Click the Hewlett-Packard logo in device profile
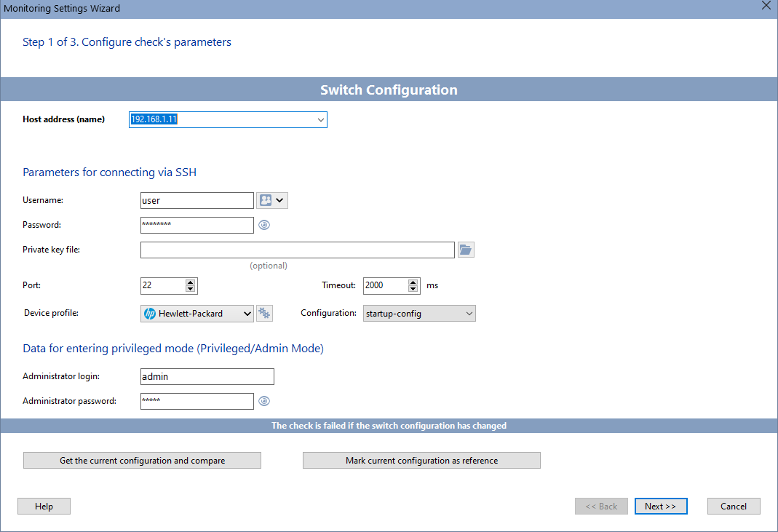Image resolution: width=778 pixels, height=532 pixels. pyautogui.click(x=149, y=313)
